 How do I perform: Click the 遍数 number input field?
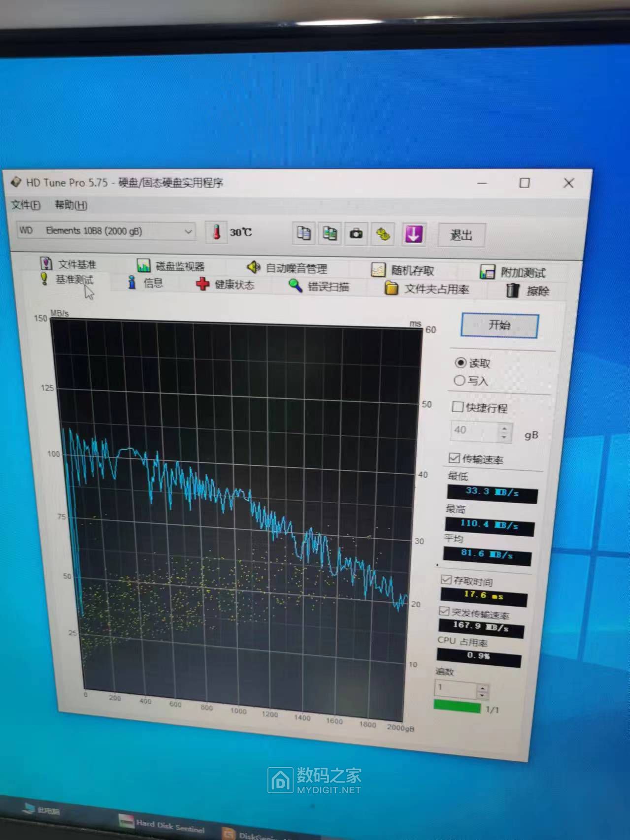point(456,689)
